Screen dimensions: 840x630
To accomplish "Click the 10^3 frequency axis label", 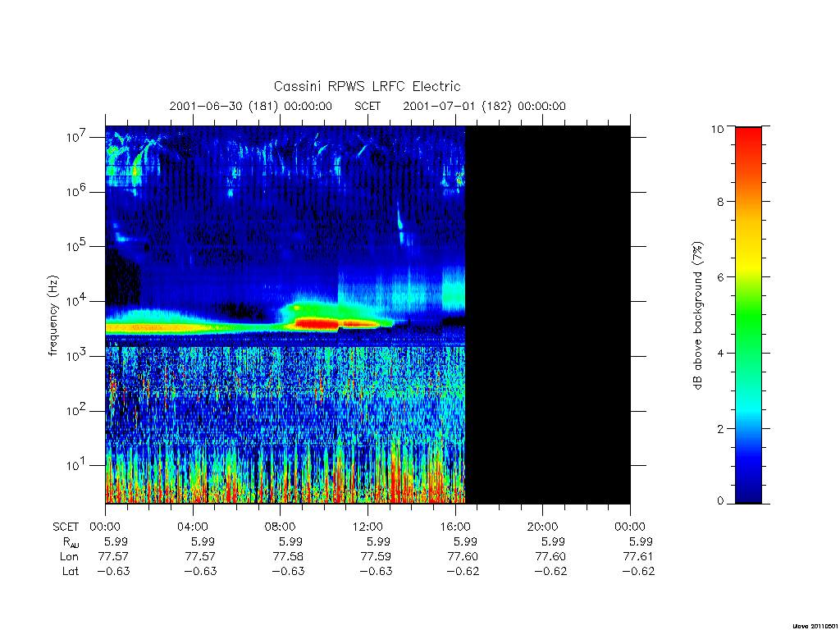I will tap(78, 356).
